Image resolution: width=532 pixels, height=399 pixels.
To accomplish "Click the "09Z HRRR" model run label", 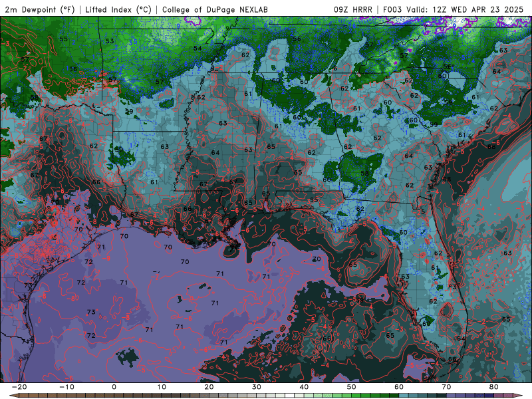I will pyautogui.click(x=352, y=9).
